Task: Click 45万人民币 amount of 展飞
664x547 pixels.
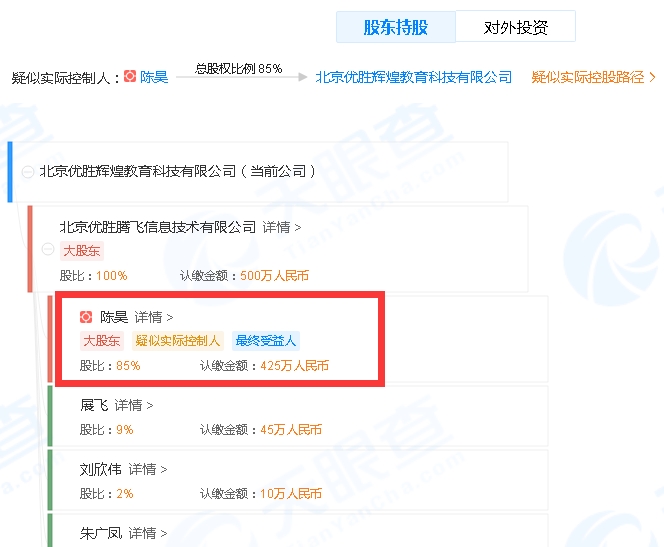Action: click(291, 430)
